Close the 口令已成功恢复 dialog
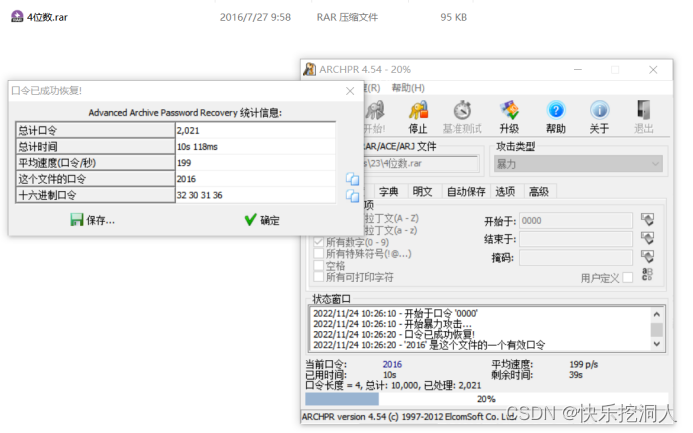Screen dimensions: 693x433 tap(350, 91)
